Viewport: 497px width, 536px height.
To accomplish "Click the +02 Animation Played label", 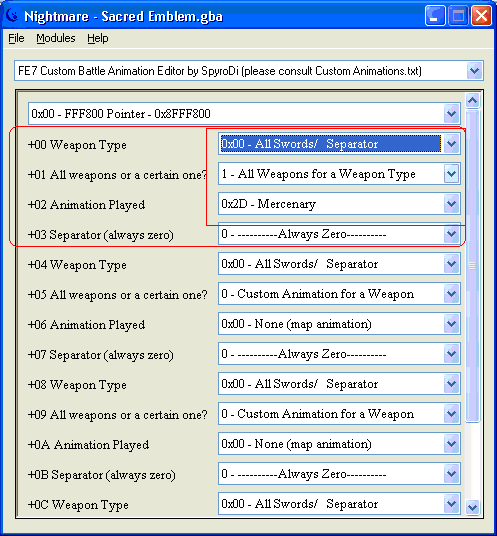I will coord(86,205).
